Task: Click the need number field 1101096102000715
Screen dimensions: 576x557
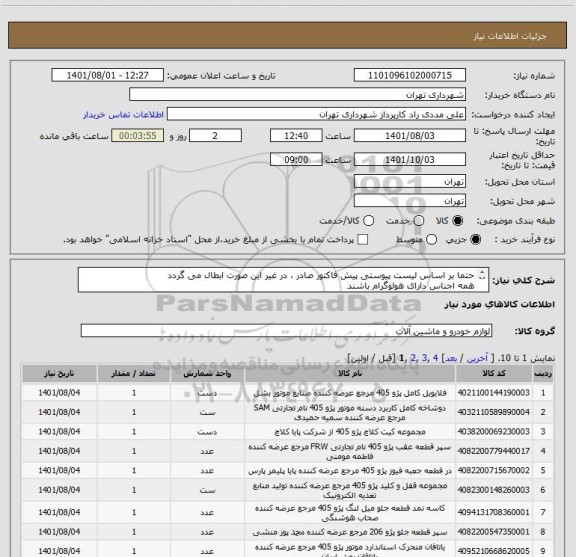Action: (x=410, y=75)
